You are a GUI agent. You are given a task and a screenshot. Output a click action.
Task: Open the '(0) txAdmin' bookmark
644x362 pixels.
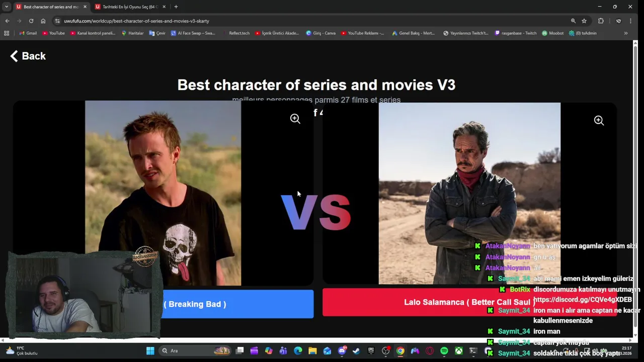583,33
